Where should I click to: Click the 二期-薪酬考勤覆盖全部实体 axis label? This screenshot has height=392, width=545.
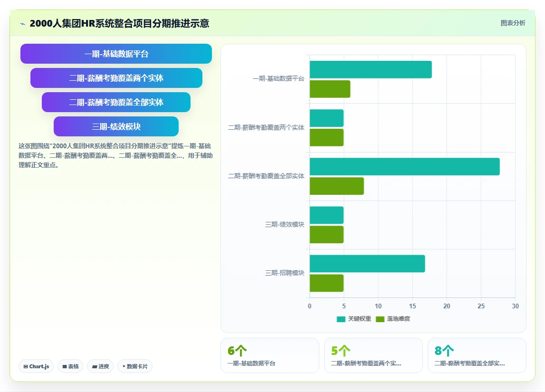point(266,176)
